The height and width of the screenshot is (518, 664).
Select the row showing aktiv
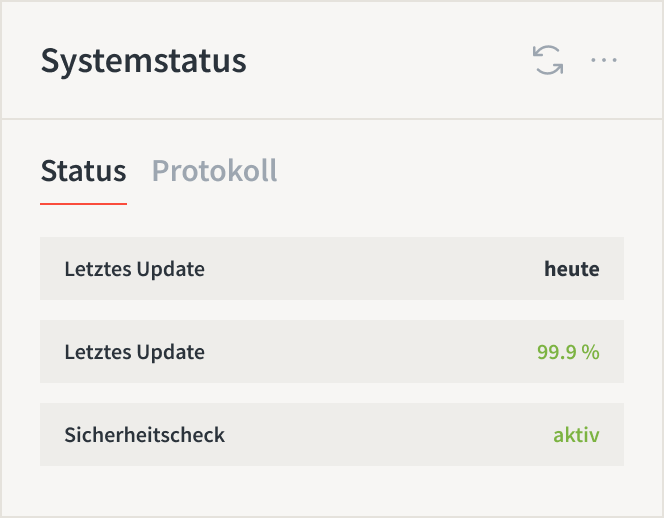coord(332,435)
